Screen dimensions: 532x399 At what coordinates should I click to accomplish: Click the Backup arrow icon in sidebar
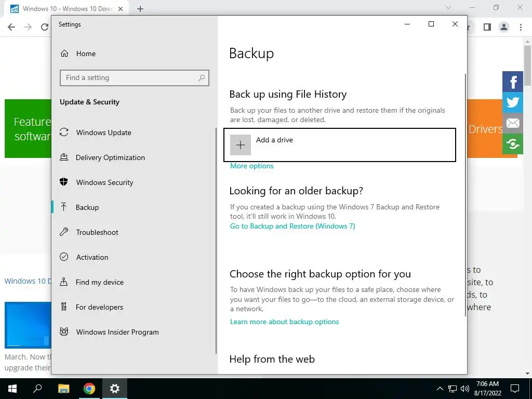(x=64, y=207)
